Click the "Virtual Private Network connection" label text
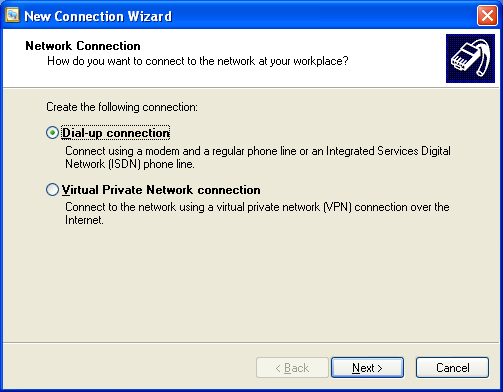Screen dimensions: 503x392 pos(161,190)
